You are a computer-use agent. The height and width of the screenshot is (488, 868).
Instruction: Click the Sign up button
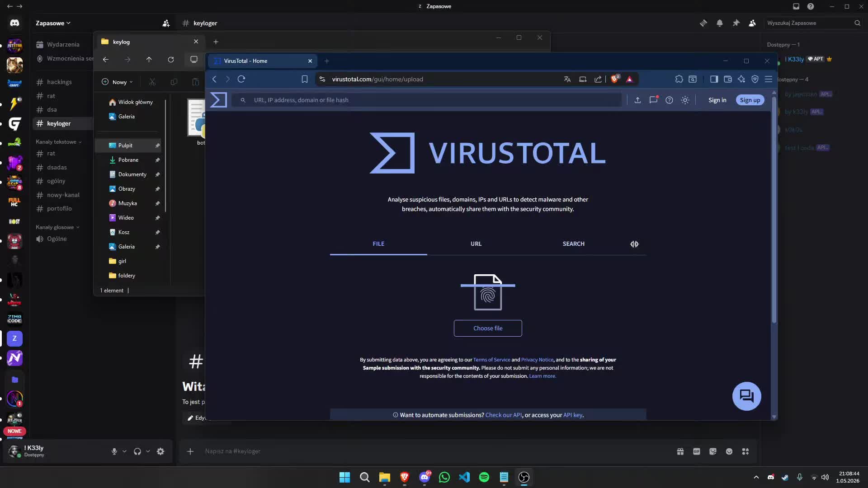coord(750,100)
